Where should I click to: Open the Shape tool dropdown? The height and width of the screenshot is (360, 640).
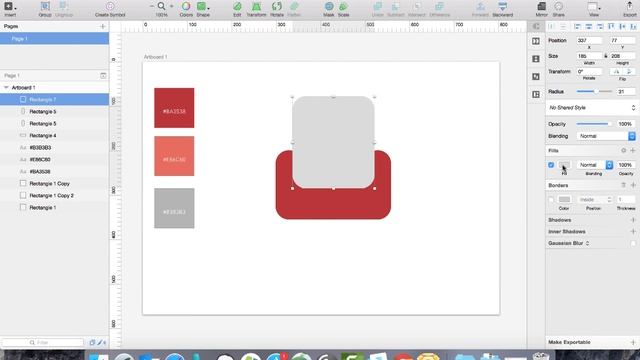pos(203,6)
